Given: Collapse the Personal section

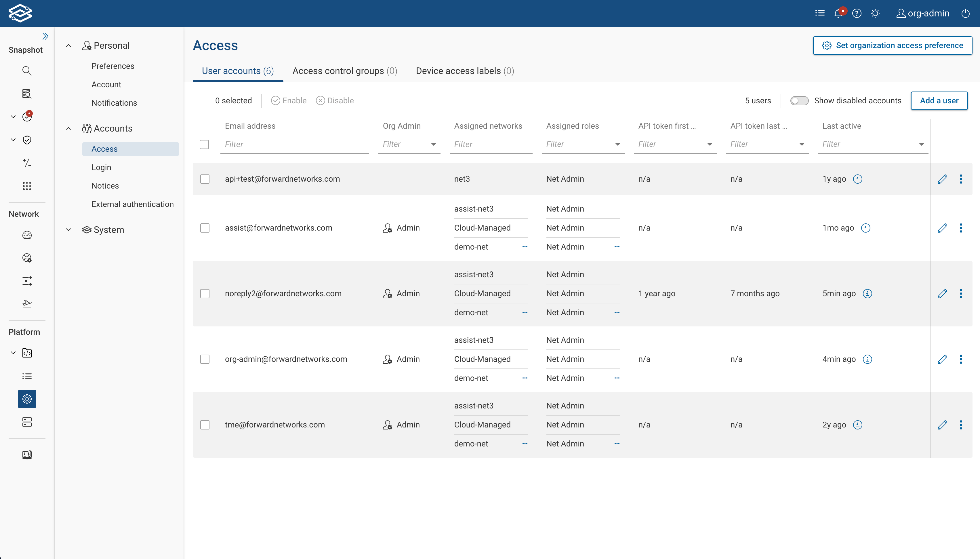Looking at the screenshot, I should click(x=68, y=46).
